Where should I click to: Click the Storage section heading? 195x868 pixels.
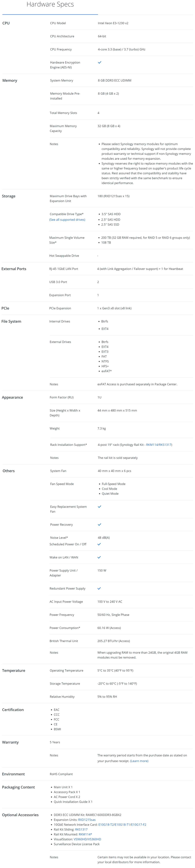pos(9,196)
